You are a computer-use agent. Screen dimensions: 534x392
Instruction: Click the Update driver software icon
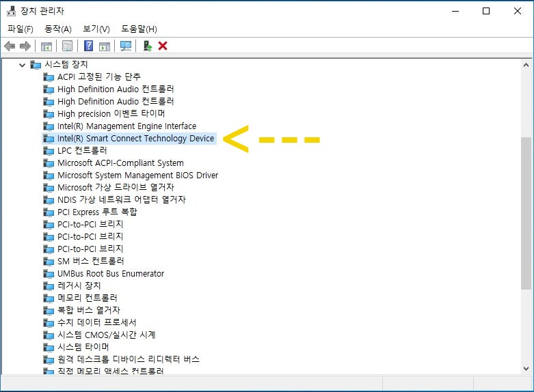(x=147, y=46)
